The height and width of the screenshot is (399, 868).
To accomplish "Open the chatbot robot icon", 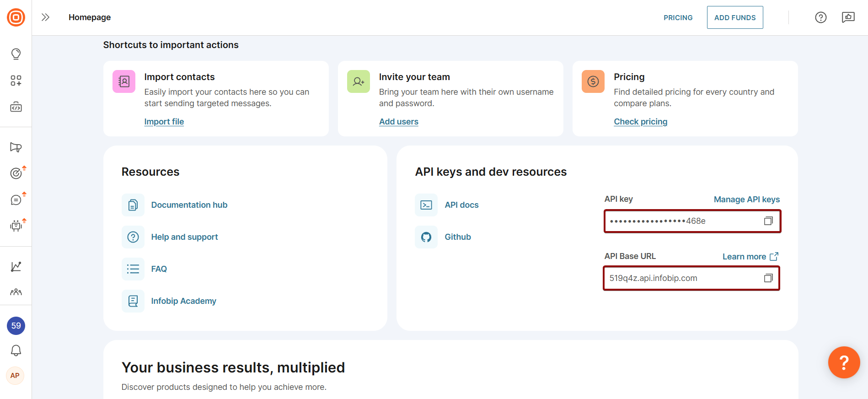I will [x=16, y=226].
